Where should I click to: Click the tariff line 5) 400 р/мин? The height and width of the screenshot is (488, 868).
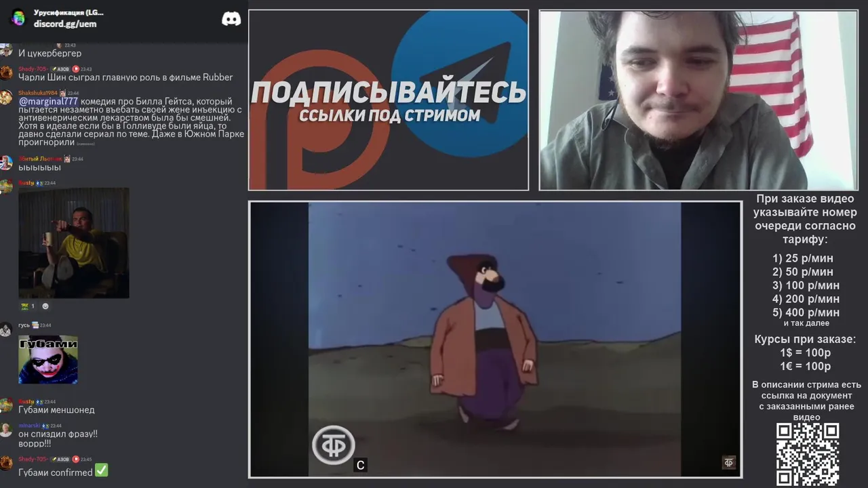[806, 312]
